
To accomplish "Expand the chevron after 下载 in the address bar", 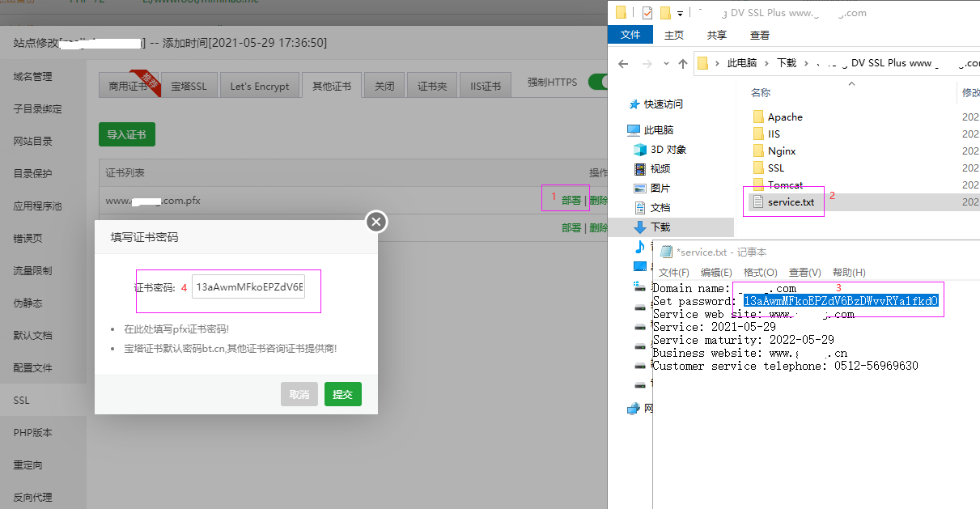I will 807,62.
